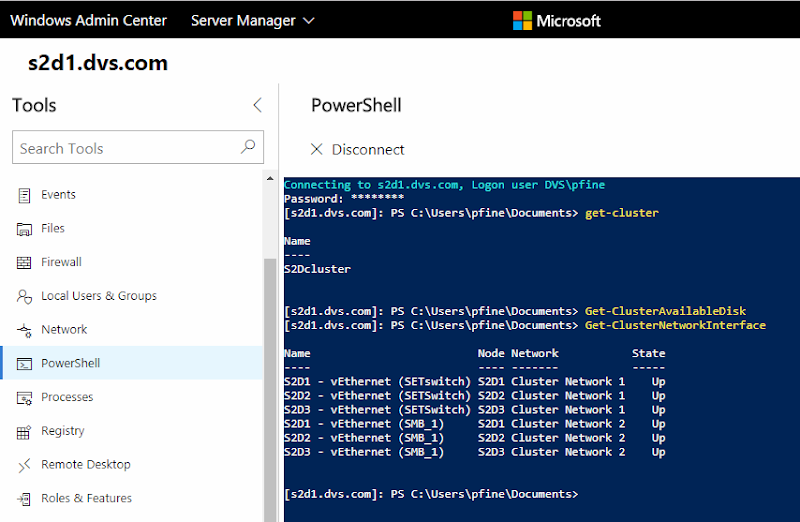This screenshot has width=800, height=522.
Task: Click the Tools panel heading
Action: (34, 105)
